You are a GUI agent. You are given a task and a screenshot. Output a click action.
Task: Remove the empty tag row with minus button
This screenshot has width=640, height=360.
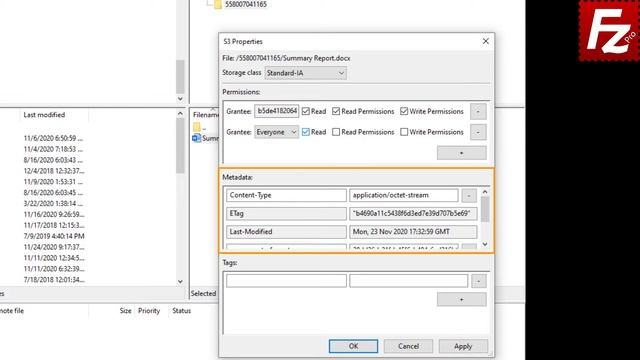(479, 281)
